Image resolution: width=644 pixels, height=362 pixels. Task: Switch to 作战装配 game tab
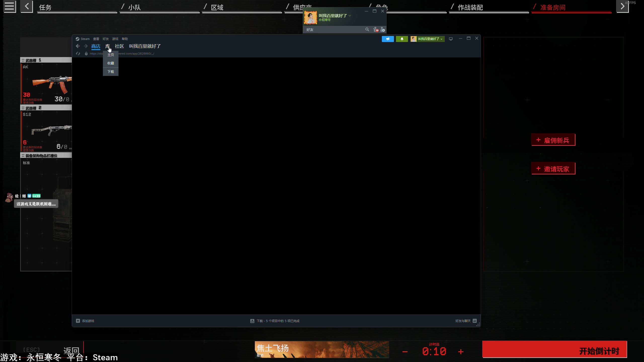pos(470,8)
